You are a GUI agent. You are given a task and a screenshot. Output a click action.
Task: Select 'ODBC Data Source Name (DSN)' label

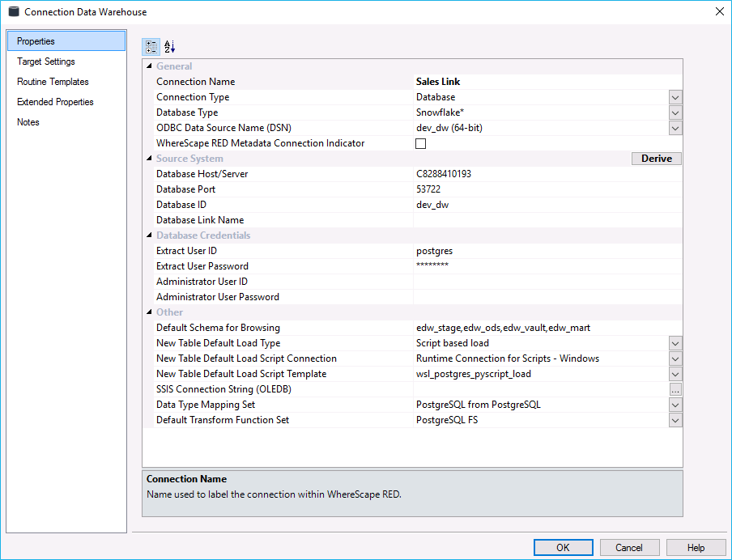(223, 128)
